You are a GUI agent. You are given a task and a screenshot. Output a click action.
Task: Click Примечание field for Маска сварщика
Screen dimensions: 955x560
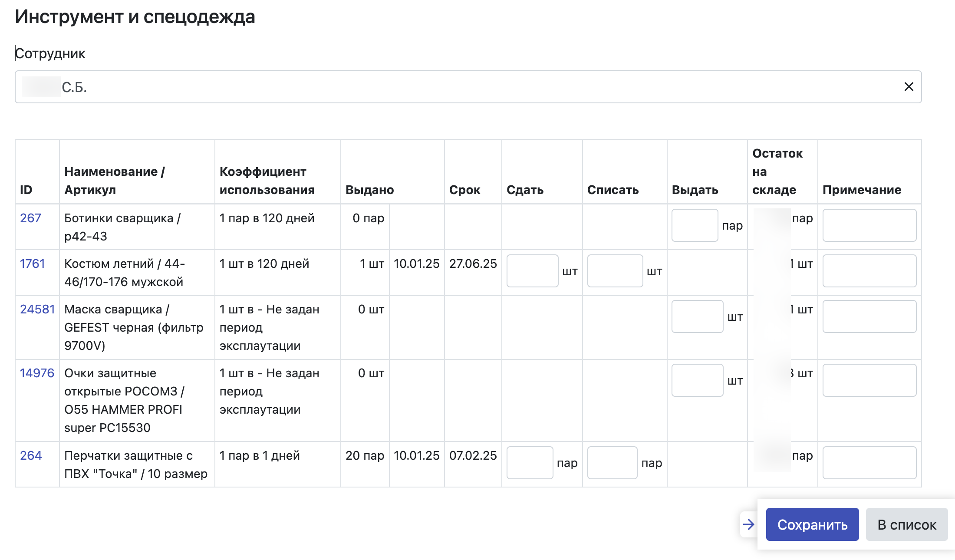pos(869,316)
